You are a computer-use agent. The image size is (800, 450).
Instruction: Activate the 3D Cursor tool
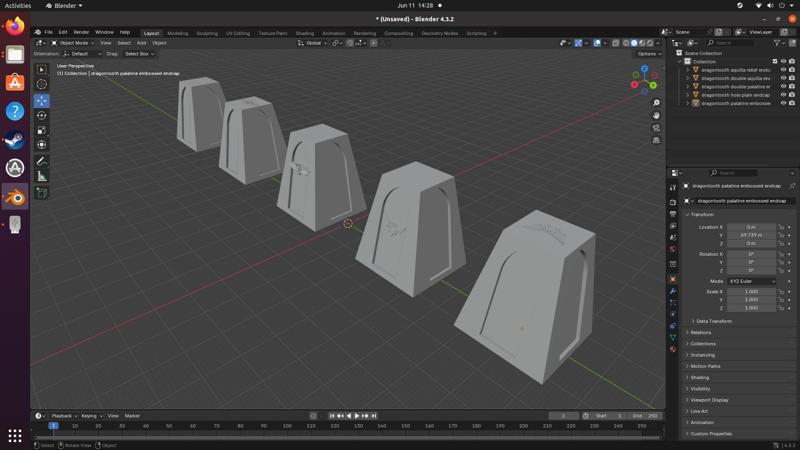coord(42,84)
